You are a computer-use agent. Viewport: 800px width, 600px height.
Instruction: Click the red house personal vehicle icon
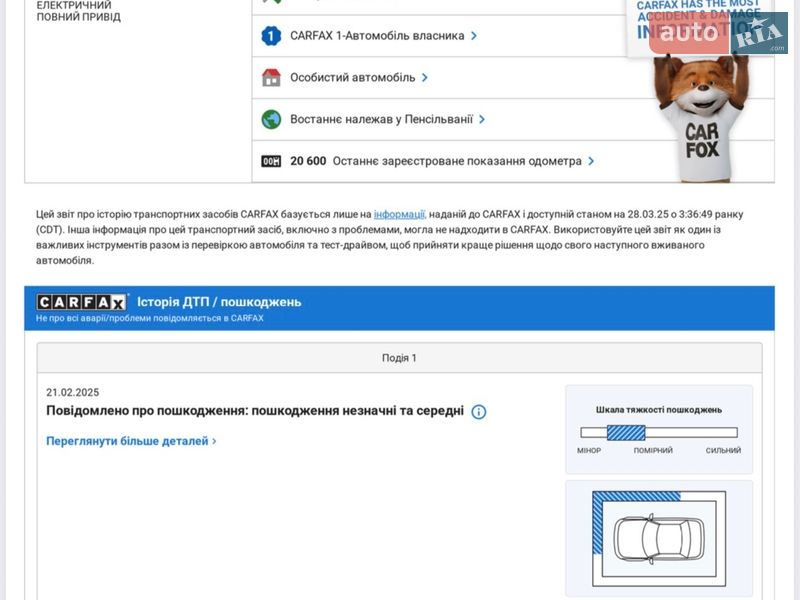coord(271,78)
